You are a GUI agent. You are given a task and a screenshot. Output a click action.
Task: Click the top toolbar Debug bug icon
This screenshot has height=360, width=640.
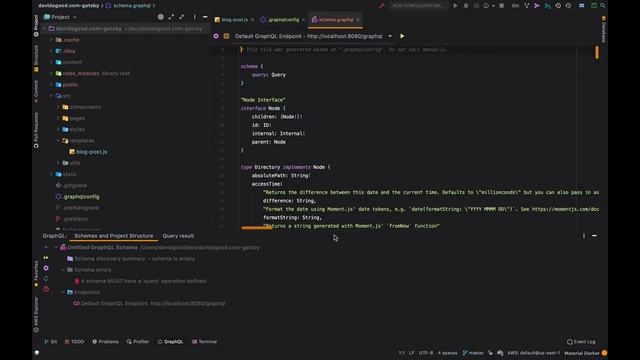click(466, 6)
